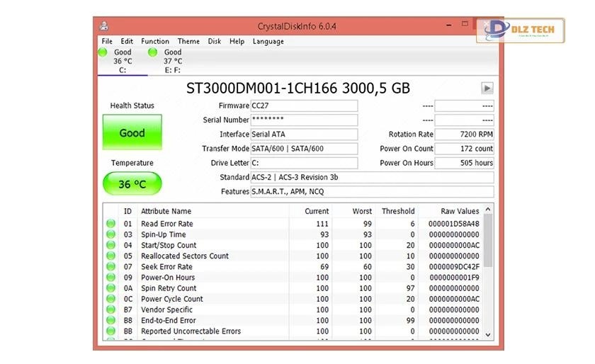Click the Features S.M.A.R.T. field
Image resolution: width=595 pixels, height=364 pixels.
[373, 191]
